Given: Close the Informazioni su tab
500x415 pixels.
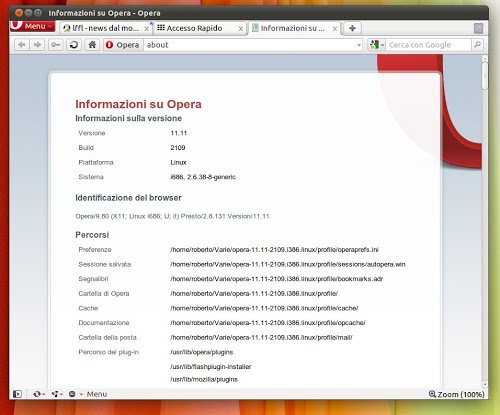Looking at the screenshot, I should click(335, 29).
